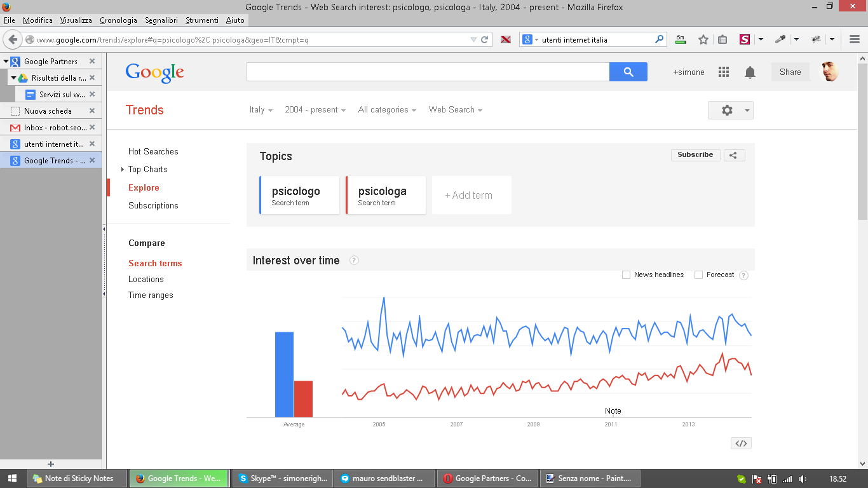Close the Google Partners tab

coord(92,62)
